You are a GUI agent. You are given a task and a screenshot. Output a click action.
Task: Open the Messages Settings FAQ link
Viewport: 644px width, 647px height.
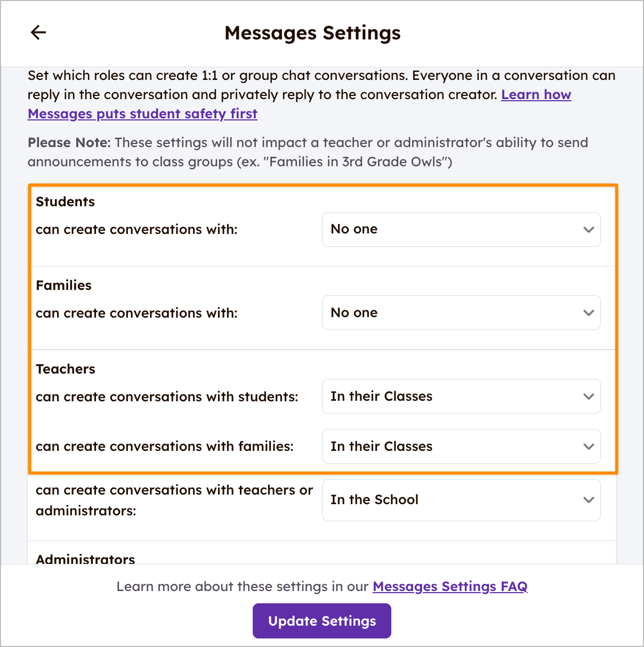click(450, 587)
